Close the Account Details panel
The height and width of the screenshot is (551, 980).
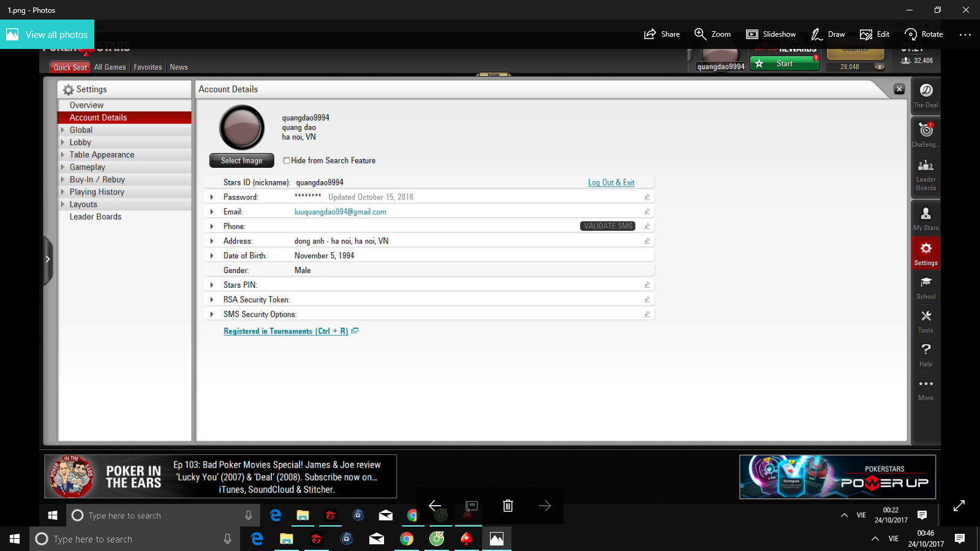pos(899,89)
